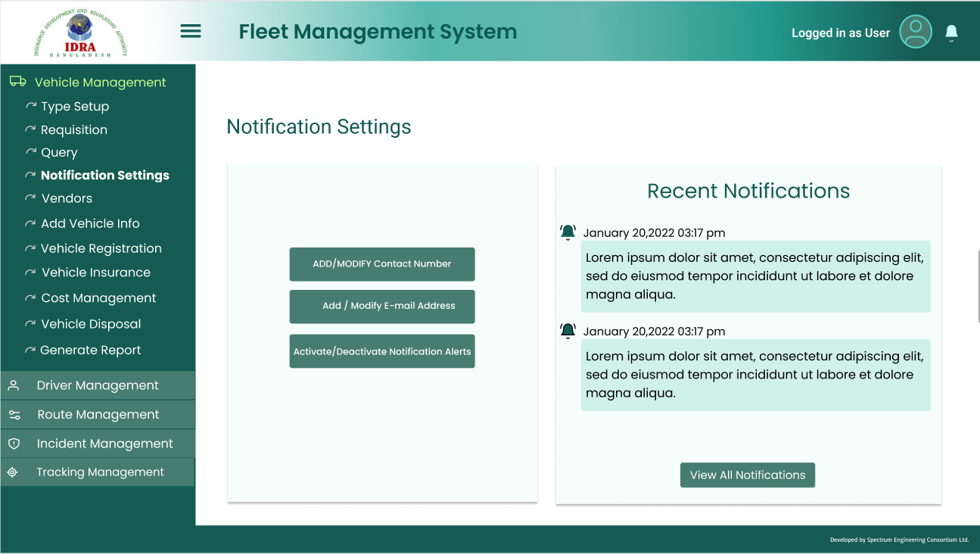This screenshot has width=980, height=554.
Task: Click the target icon beside Tracking Management
Action: [12, 472]
